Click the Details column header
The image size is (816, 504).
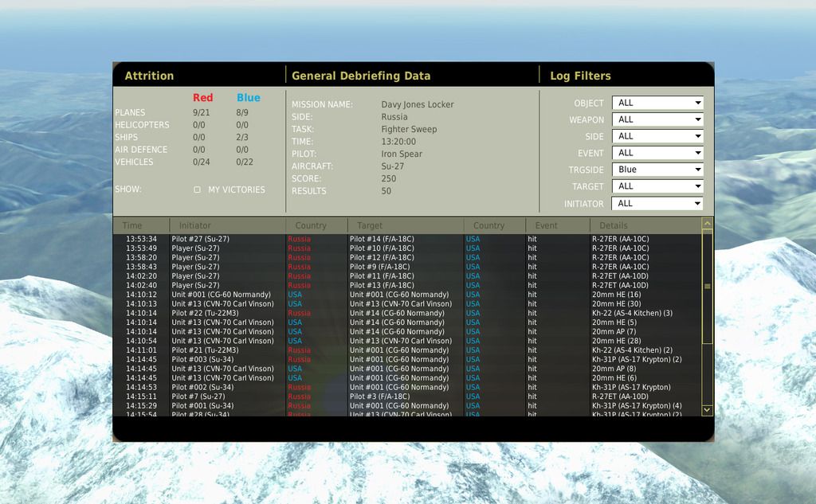click(614, 225)
